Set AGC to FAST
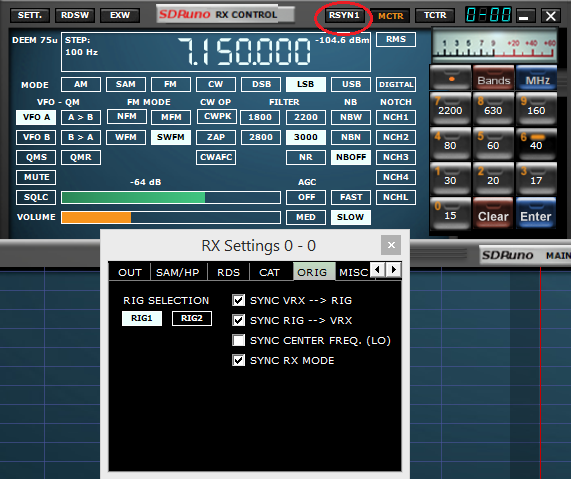The width and height of the screenshot is (571, 479). pos(351,197)
